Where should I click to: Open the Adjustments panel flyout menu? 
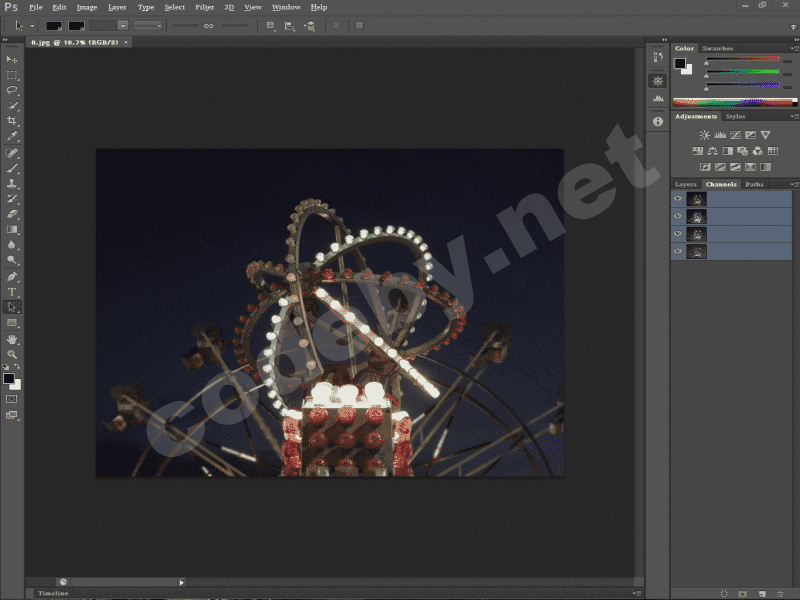[794, 117]
